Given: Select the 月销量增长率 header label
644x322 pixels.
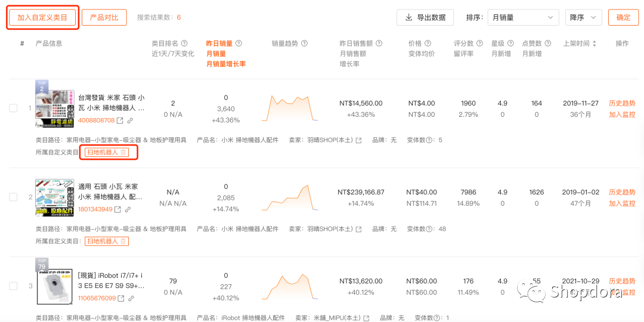Looking at the screenshot, I should (226, 64).
